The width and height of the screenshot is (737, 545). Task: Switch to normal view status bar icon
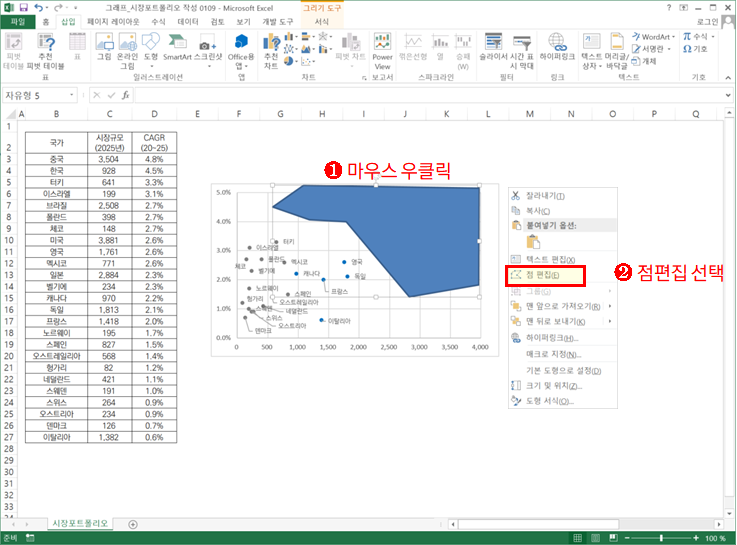pos(578,538)
